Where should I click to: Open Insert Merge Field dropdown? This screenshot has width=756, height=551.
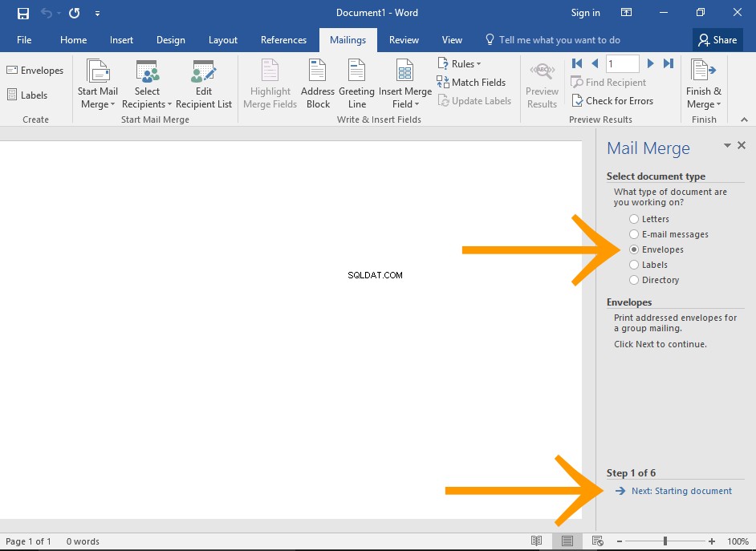click(x=405, y=84)
